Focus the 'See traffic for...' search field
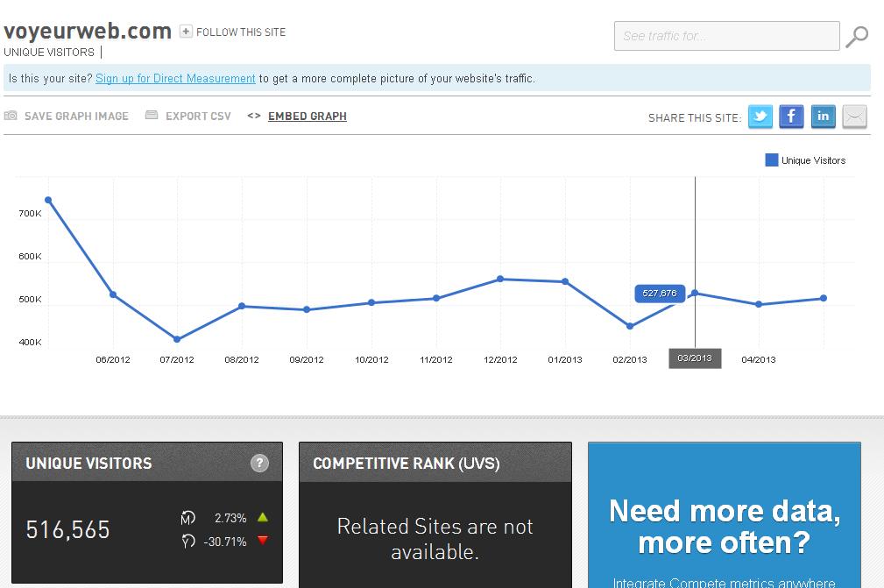Viewport: 884px width, 588px height. point(726,36)
